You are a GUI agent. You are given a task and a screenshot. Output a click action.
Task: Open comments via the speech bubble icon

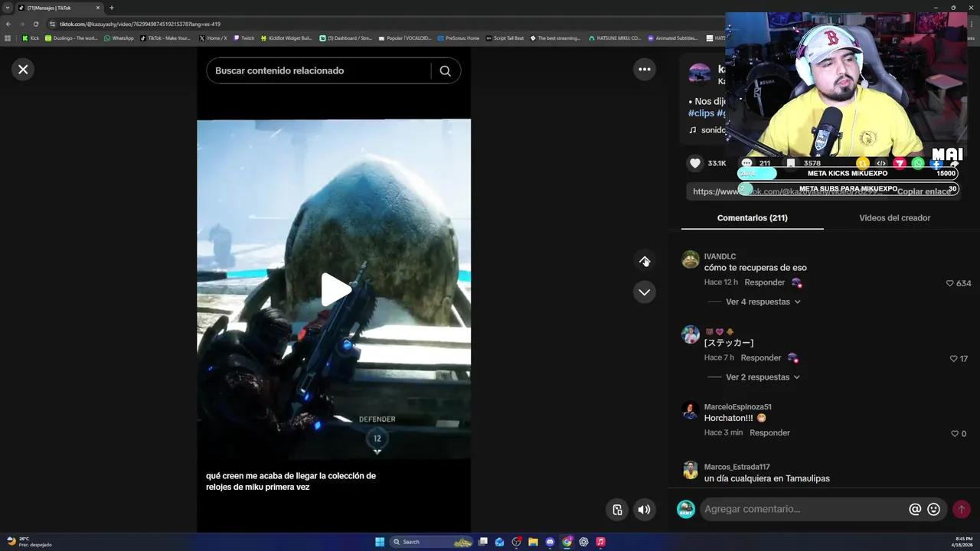pyautogui.click(x=746, y=163)
